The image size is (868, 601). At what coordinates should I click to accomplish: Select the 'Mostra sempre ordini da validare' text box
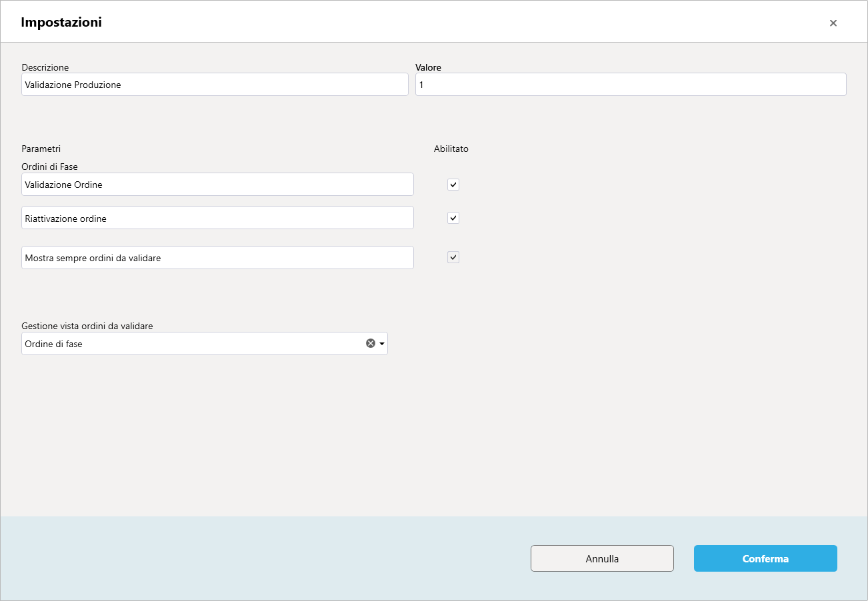[217, 258]
